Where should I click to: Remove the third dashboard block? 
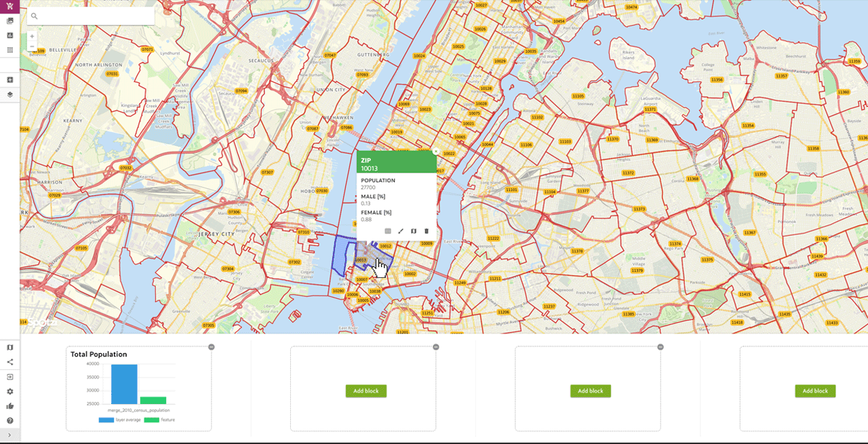pyautogui.click(x=660, y=347)
